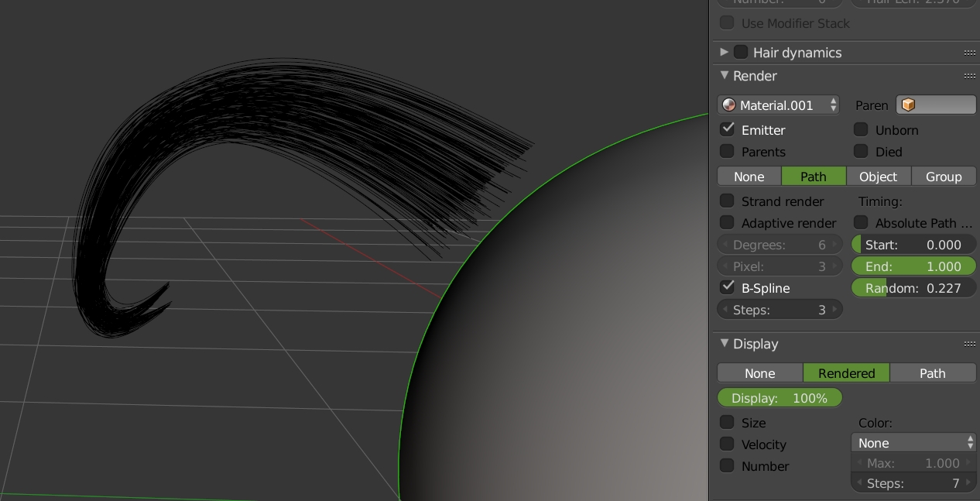
Task: Enable the Hair dynamics checkbox
Action: click(741, 52)
